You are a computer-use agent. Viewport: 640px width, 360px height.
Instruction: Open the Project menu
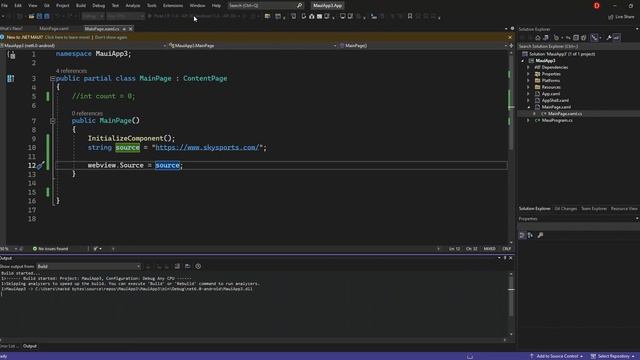[x=62, y=5]
